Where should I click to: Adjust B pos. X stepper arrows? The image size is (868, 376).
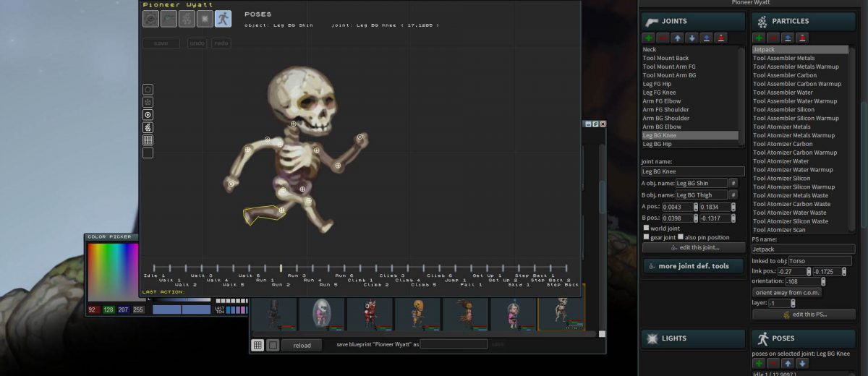696,218
